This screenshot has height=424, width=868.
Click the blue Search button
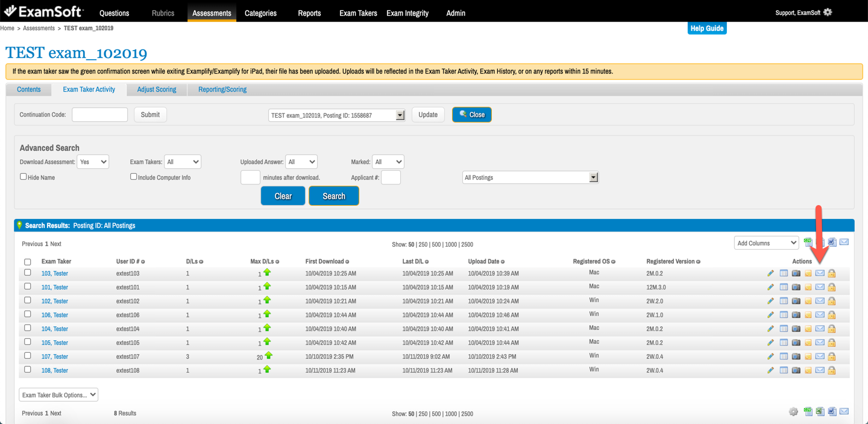coord(334,196)
